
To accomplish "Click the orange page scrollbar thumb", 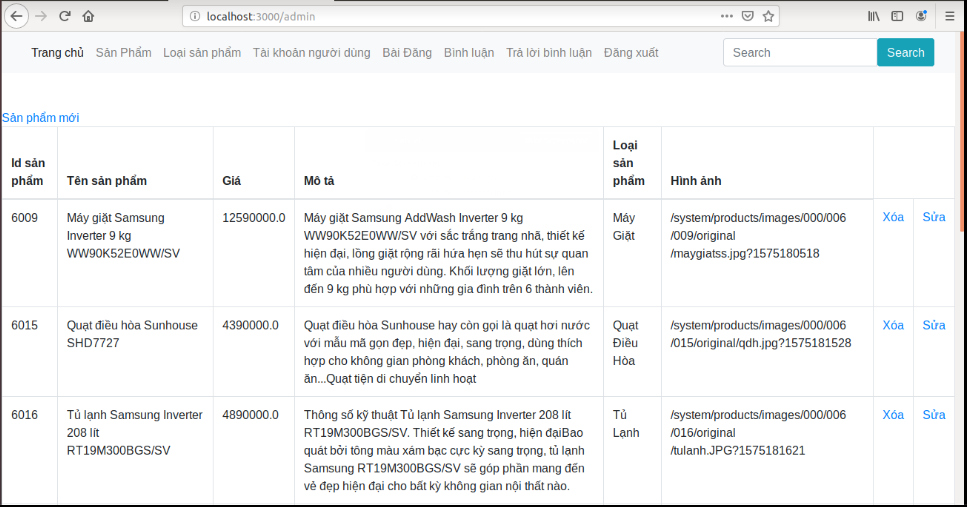I will (962, 132).
